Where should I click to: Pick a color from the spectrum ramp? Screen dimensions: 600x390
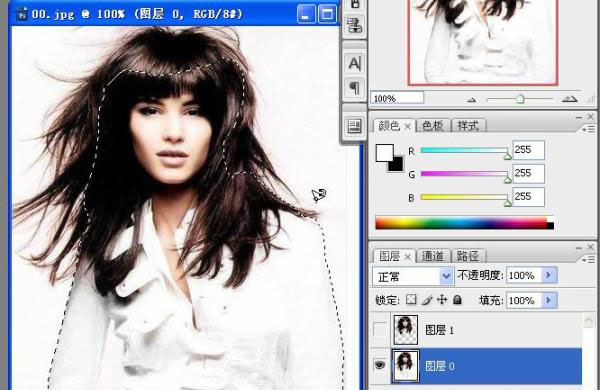point(465,223)
